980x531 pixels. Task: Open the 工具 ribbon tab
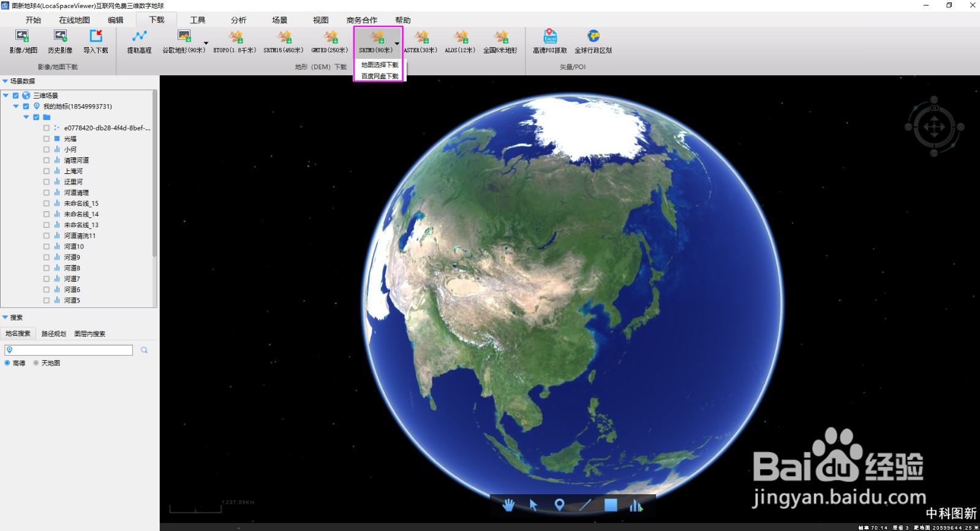click(x=197, y=20)
